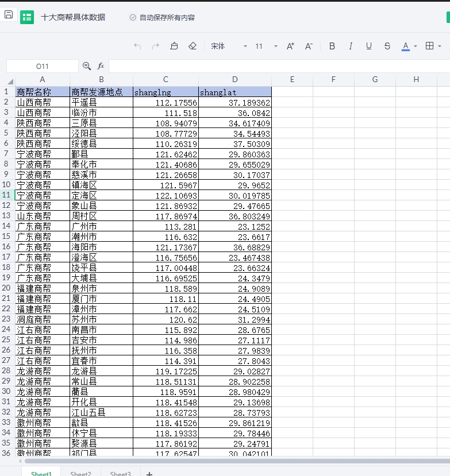Click the clear format eraser icon
Screen dimensions: 450x476
coord(193,46)
